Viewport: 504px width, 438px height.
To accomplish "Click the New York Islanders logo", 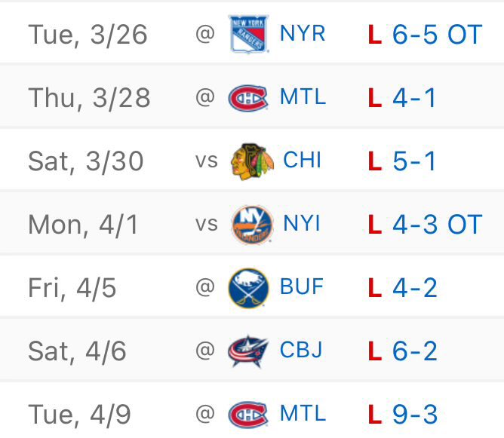I will 252,224.
